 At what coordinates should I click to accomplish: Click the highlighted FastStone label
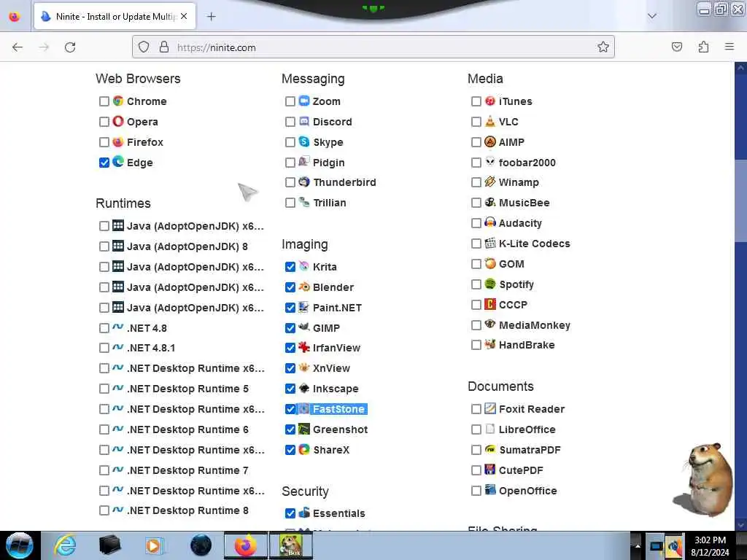pyautogui.click(x=338, y=409)
